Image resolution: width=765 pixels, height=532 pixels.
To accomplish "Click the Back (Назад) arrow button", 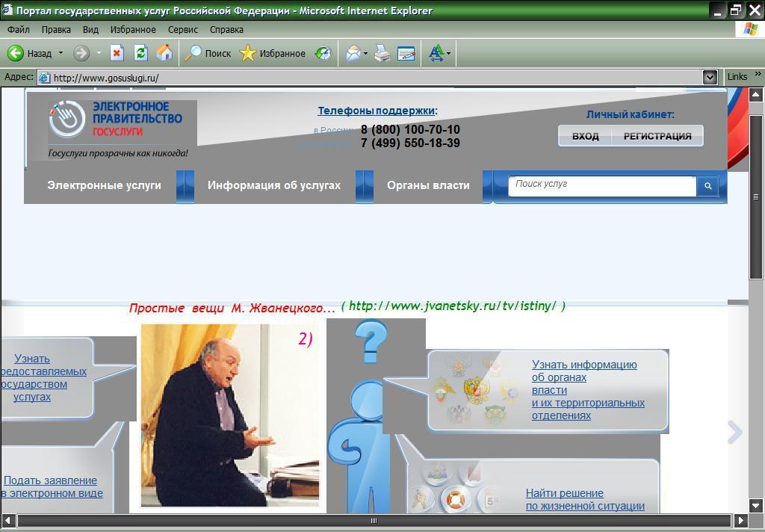I will pyautogui.click(x=16, y=53).
